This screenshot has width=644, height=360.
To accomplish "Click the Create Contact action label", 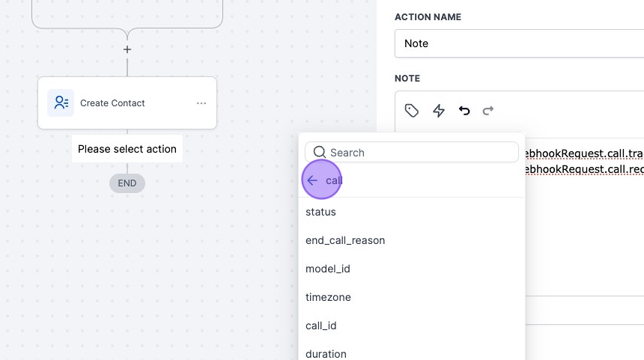I will tap(112, 103).
